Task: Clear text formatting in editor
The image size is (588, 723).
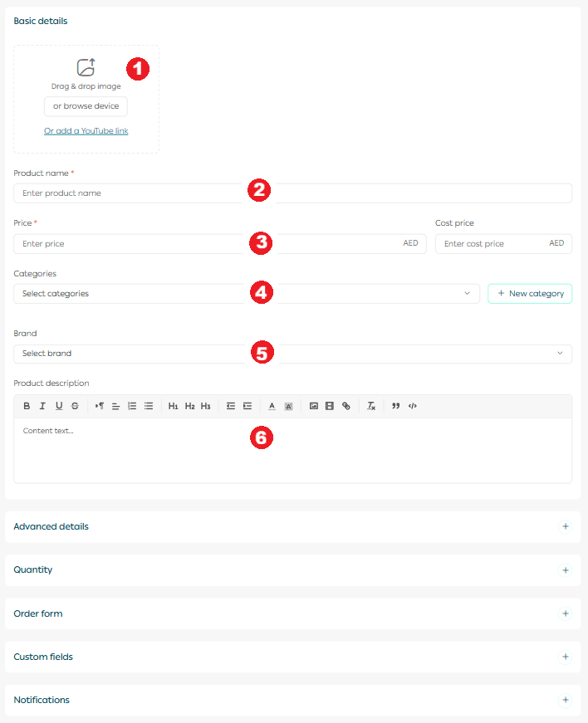Action: [371, 406]
